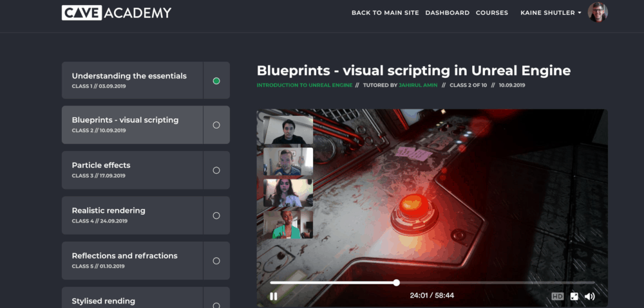Select the bottom webcam participant in green
This screenshot has height=308, width=644.
[289, 224]
